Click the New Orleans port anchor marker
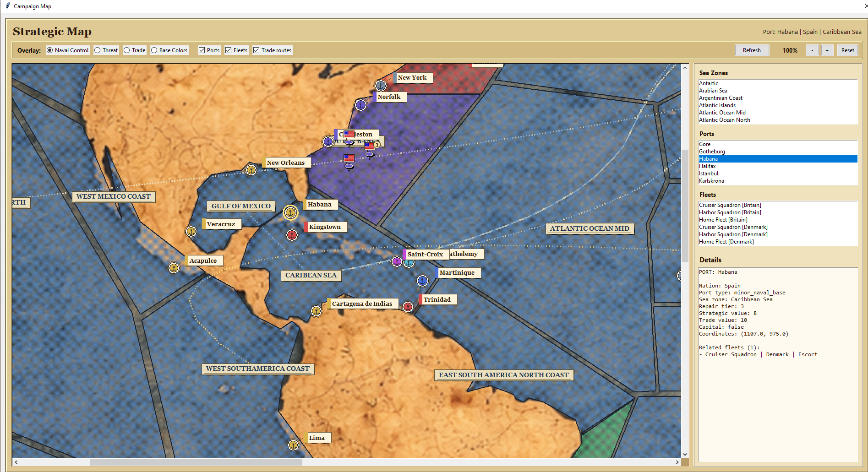 (x=251, y=170)
